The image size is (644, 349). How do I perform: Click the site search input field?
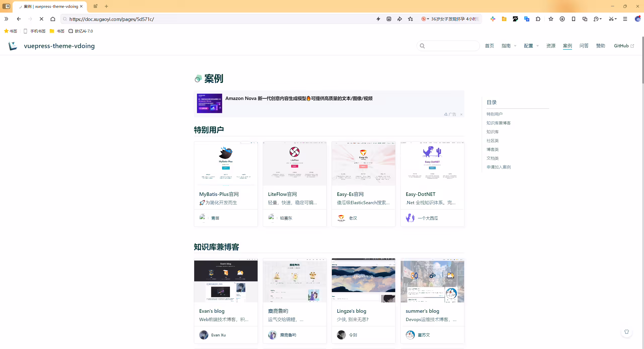point(448,46)
